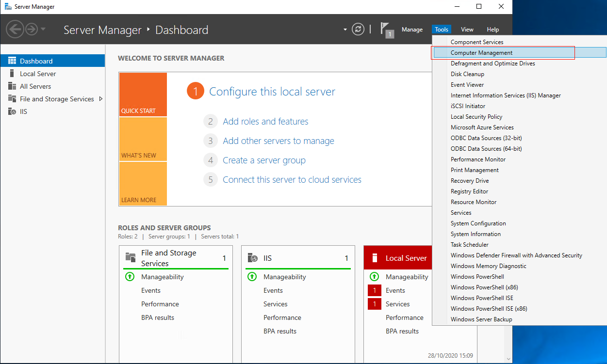Screen dimensions: 607x364
Task: Open the Notifications flag icon
Action: (x=387, y=30)
